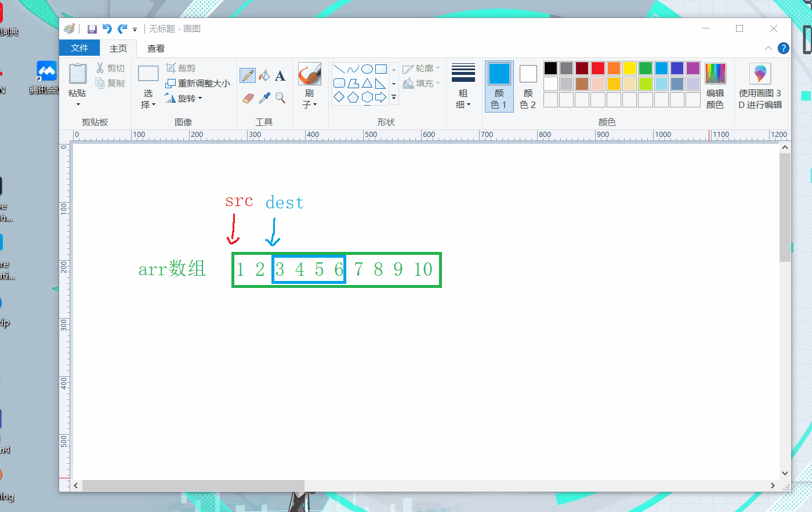Click Edit colors (编辑颜色) button
The height and width of the screenshot is (512, 812).
[715, 86]
